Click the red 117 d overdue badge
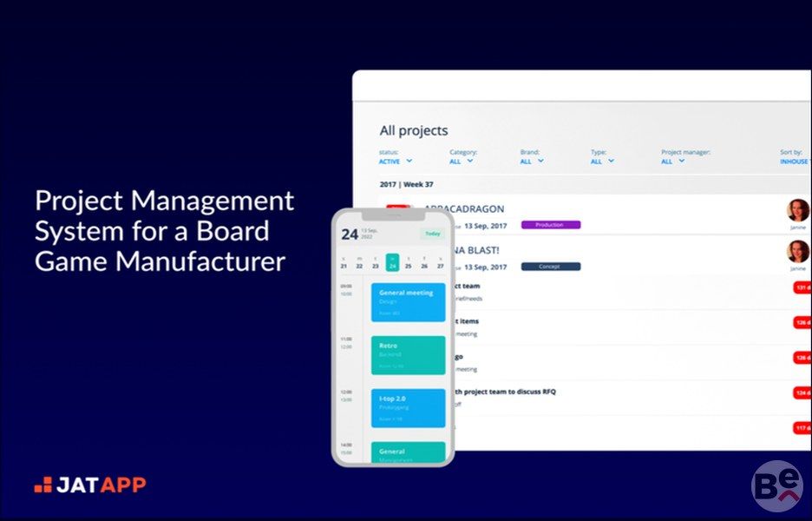 (802, 428)
